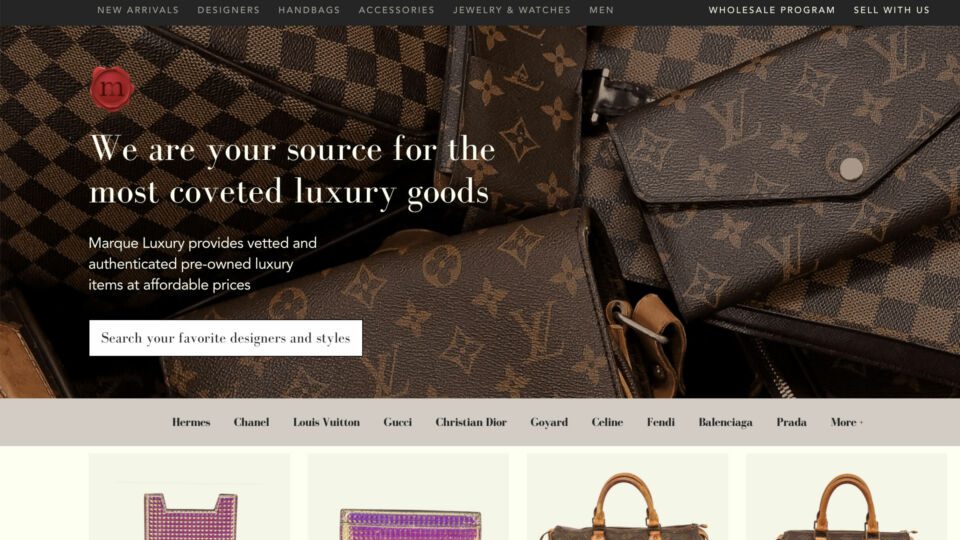Open the pink studded card holder product
The image size is (960, 540).
coord(189,497)
